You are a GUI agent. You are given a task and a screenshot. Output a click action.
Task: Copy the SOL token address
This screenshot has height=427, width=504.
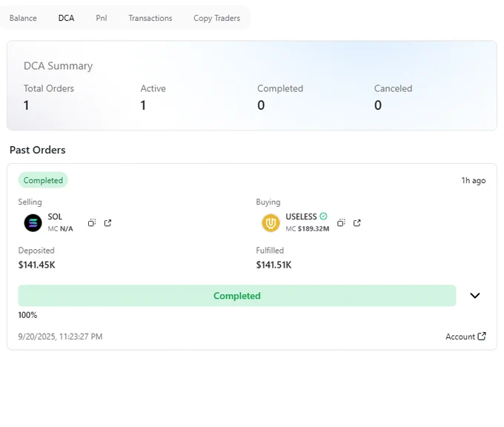click(92, 222)
